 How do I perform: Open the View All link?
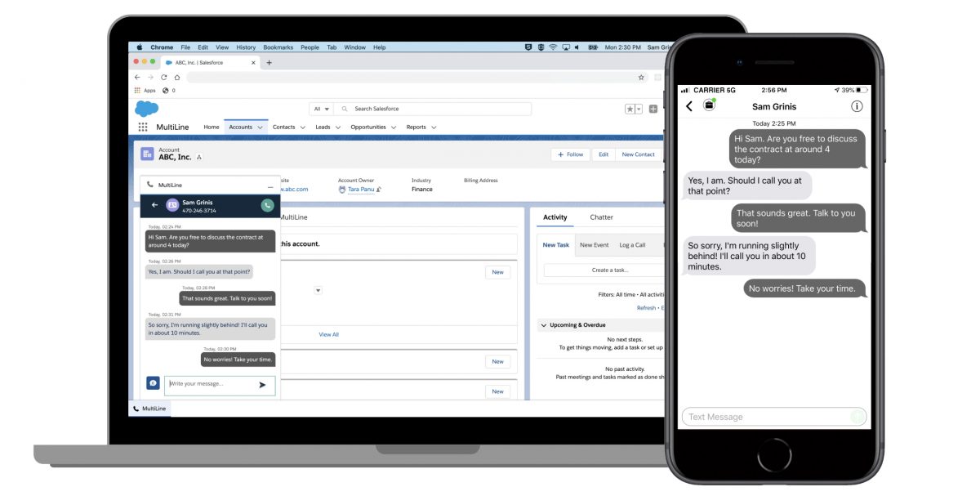(328, 334)
